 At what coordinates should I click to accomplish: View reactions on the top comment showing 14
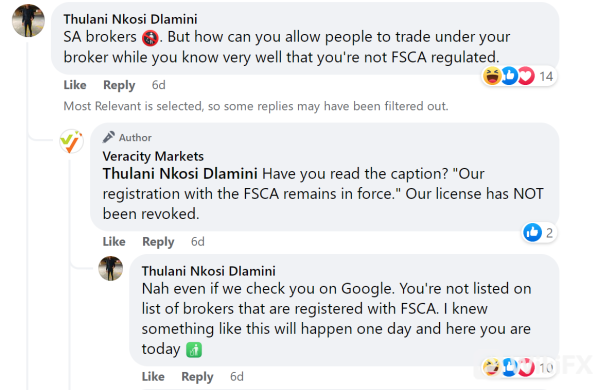(x=519, y=76)
